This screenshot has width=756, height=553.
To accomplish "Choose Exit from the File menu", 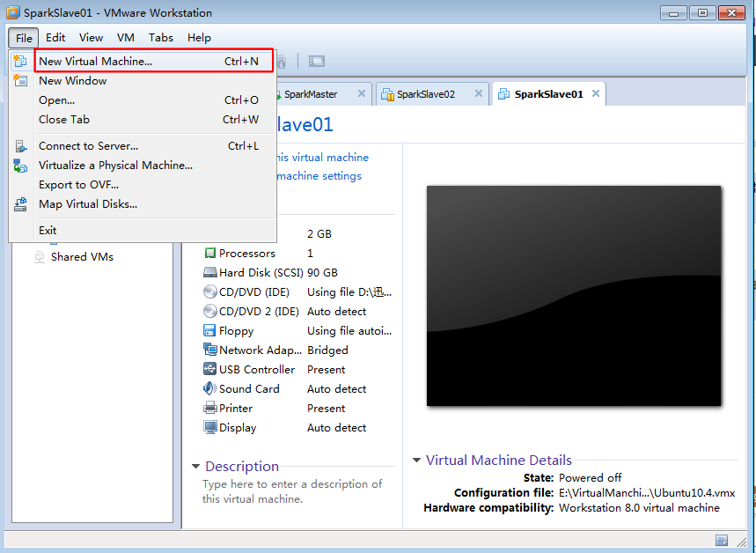I will click(x=154, y=230).
